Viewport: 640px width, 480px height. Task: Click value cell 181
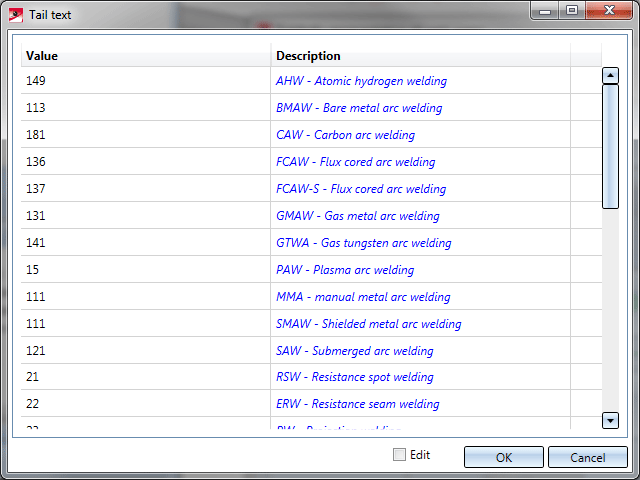point(146,134)
